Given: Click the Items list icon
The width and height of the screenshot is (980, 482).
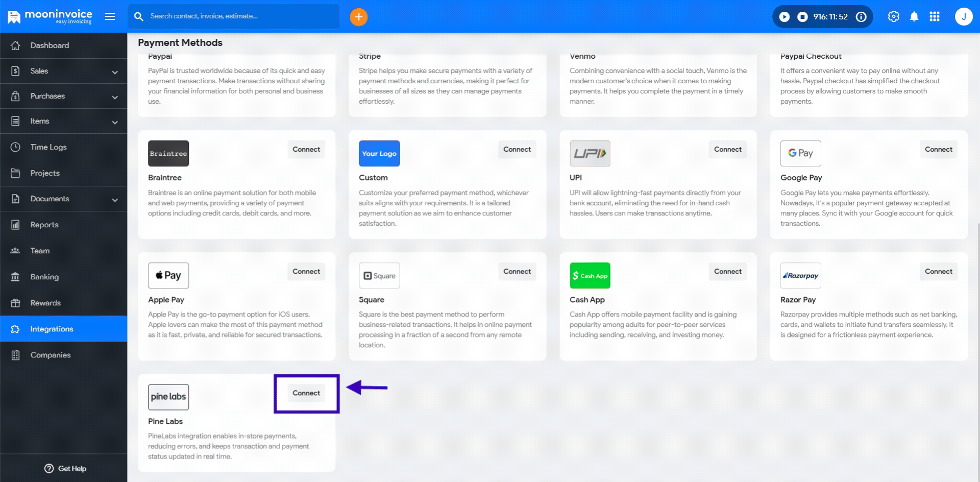Looking at the screenshot, I should [15, 121].
